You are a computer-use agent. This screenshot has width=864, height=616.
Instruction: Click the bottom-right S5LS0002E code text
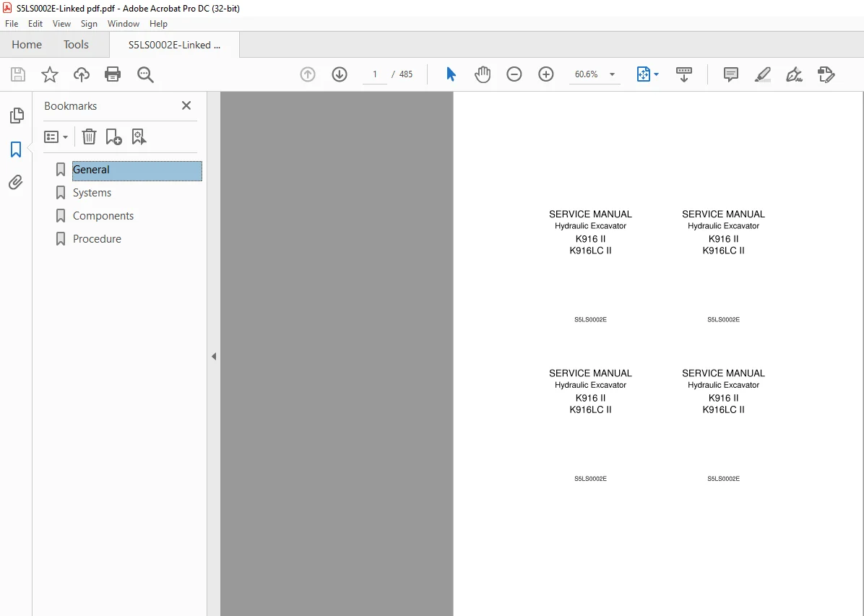(723, 479)
